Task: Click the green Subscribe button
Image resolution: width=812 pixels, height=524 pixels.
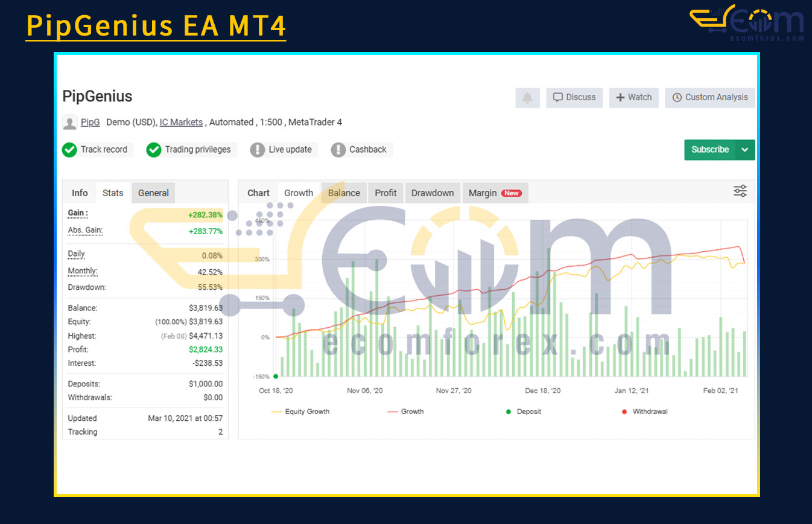Action: point(710,150)
